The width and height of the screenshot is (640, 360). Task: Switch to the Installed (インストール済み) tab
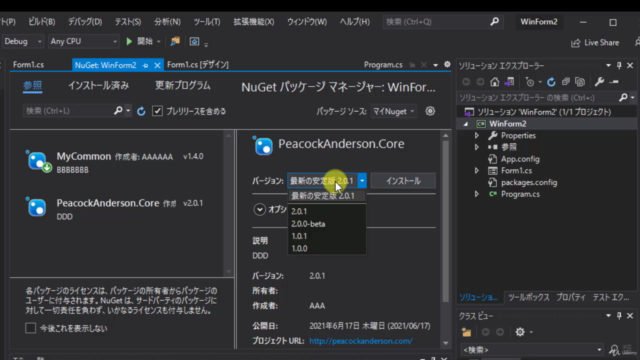point(98,86)
